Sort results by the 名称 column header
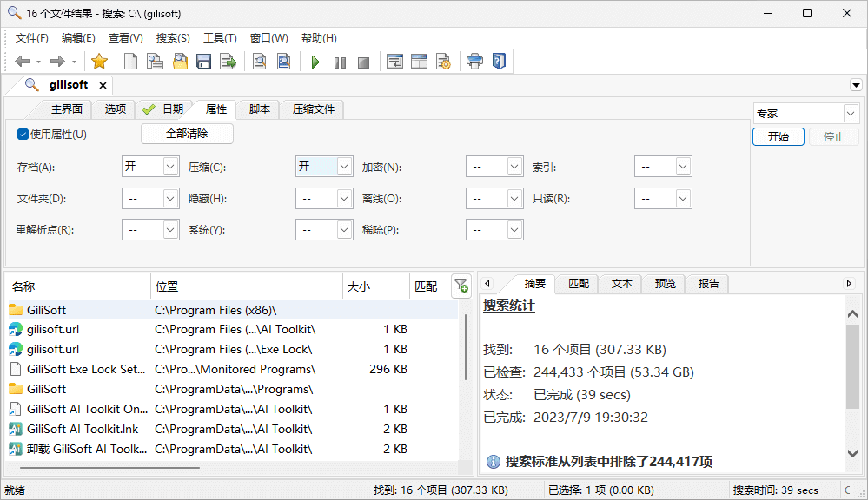Image resolution: width=868 pixels, height=500 pixels. [78, 286]
